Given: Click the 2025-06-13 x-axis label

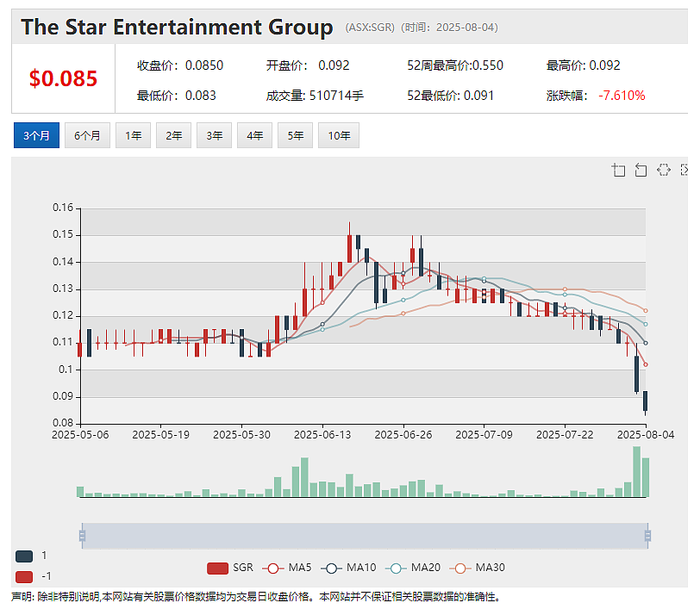Looking at the screenshot, I should 322,434.
